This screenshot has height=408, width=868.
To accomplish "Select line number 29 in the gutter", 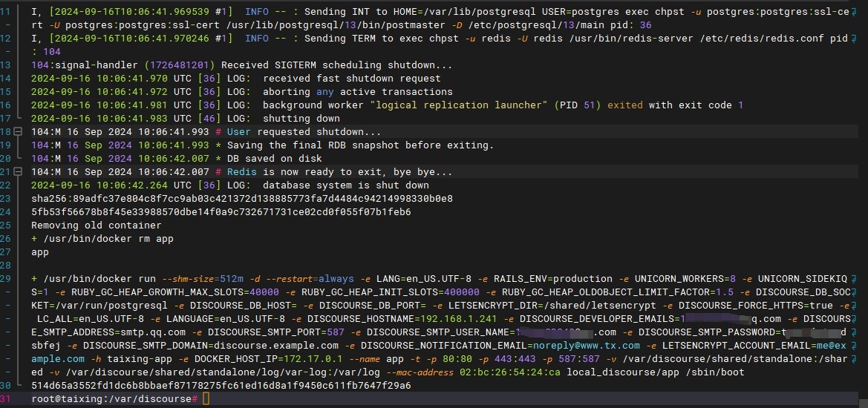I will [x=7, y=279].
